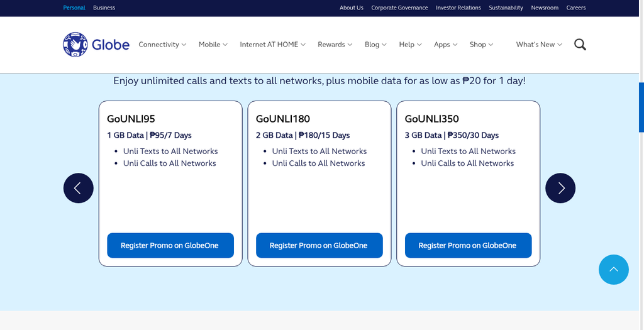Click the back-to-top arrow button
Screen dimensions: 644x330
[x=614, y=269]
